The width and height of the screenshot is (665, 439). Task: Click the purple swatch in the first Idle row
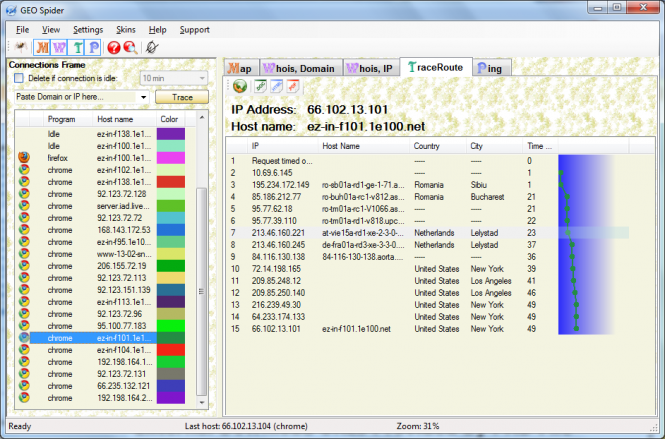(170, 134)
